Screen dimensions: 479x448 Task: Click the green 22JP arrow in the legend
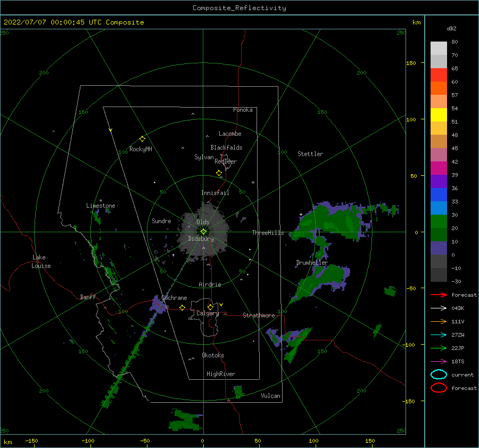coord(439,348)
